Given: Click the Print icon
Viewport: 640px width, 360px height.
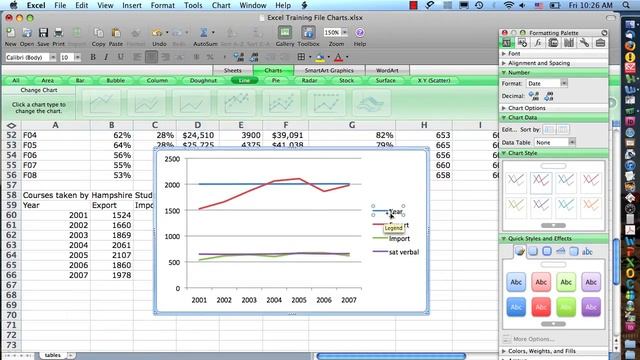Looking at the screenshot, I should (58, 33).
